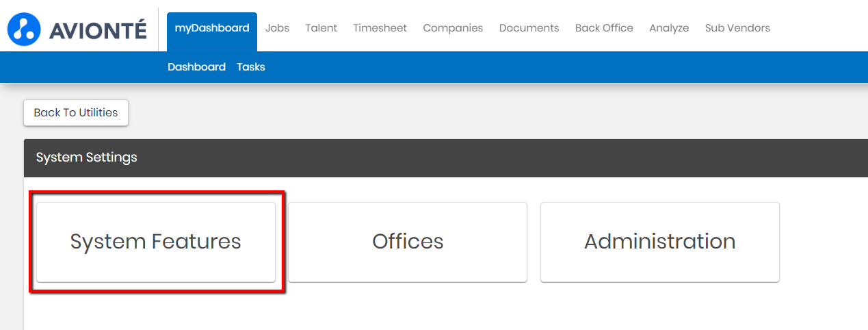Screen dimensions: 868x330
Task: Open the Administration tile
Action: pyautogui.click(x=659, y=242)
